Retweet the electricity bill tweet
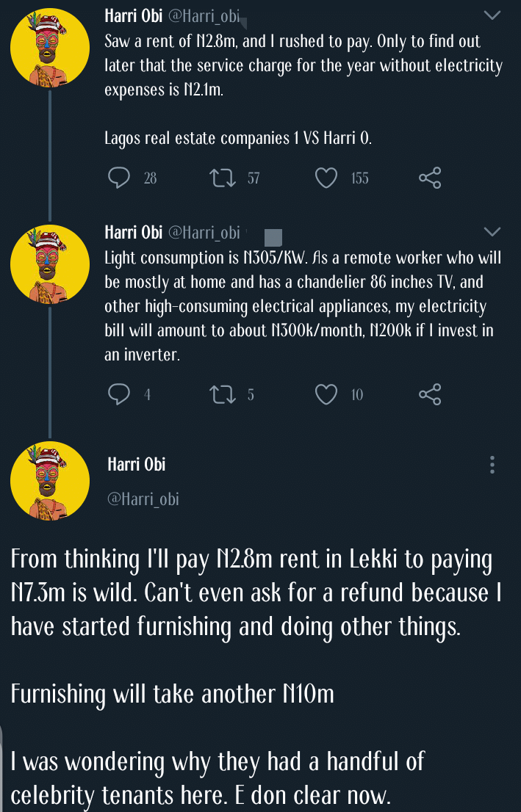 [x=221, y=395]
